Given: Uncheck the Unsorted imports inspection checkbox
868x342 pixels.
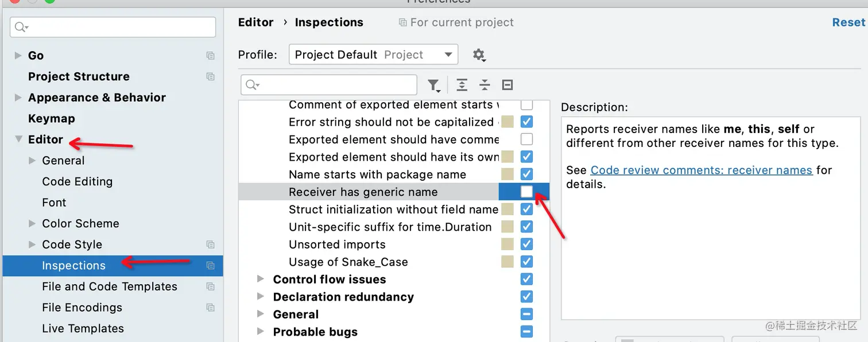Looking at the screenshot, I should pos(526,244).
